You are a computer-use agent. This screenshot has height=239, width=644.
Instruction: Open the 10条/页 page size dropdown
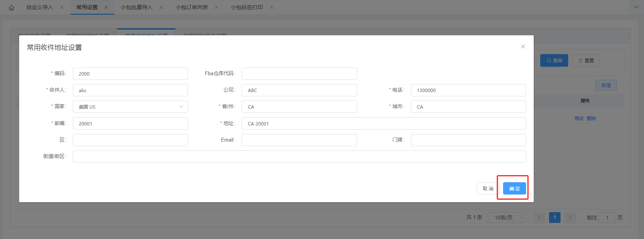(507, 218)
